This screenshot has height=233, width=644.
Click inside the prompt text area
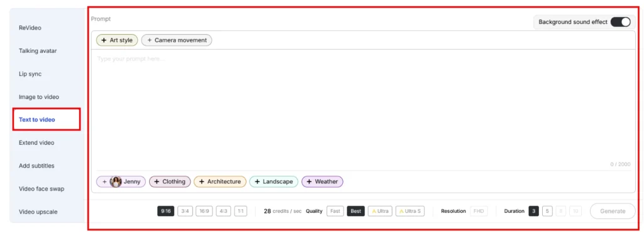[x=363, y=109]
